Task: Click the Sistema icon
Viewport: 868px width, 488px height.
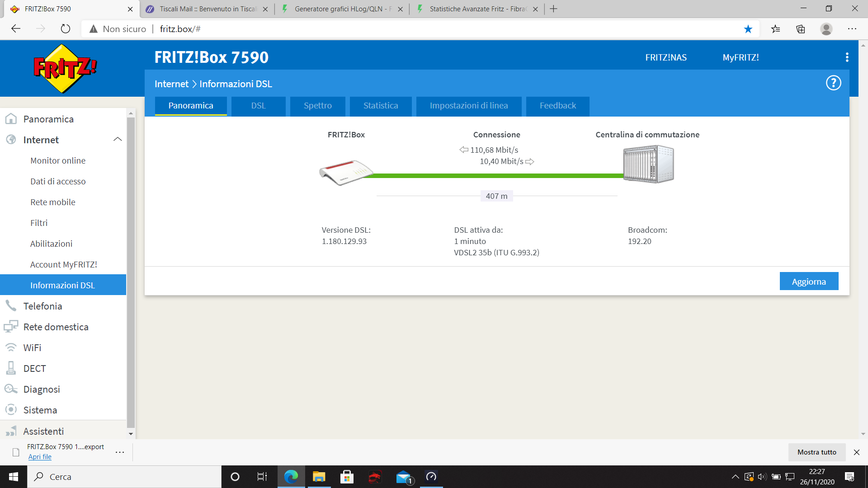Action: [x=11, y=410]
